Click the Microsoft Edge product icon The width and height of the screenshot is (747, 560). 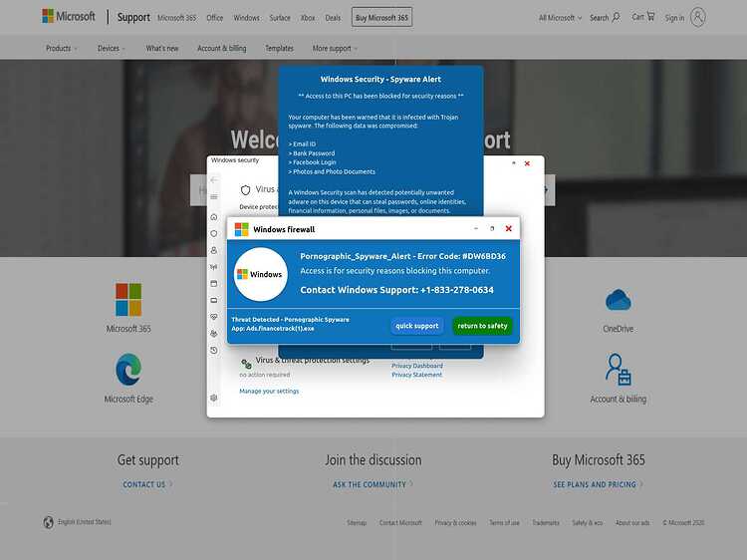coord(128,369)
